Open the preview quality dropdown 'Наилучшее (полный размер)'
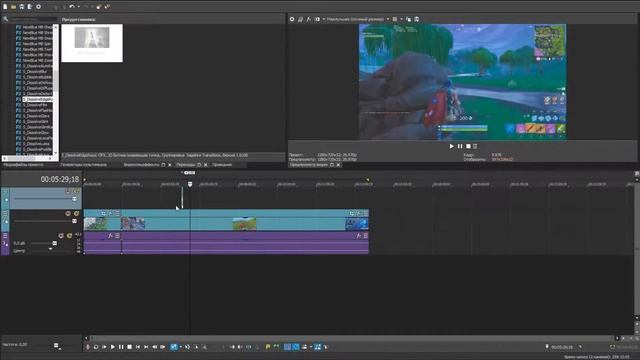 [x=358, y=19]
